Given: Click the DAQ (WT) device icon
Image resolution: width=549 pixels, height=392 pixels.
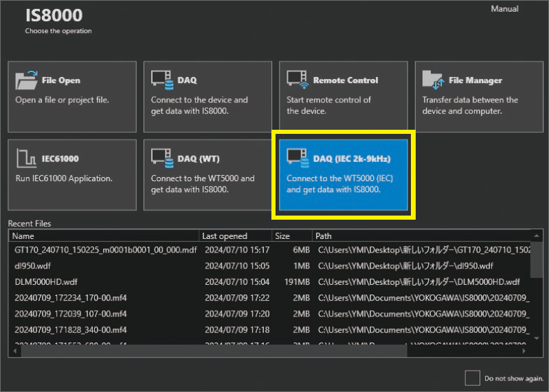Looking at the screenshot, I should [162, 159].
